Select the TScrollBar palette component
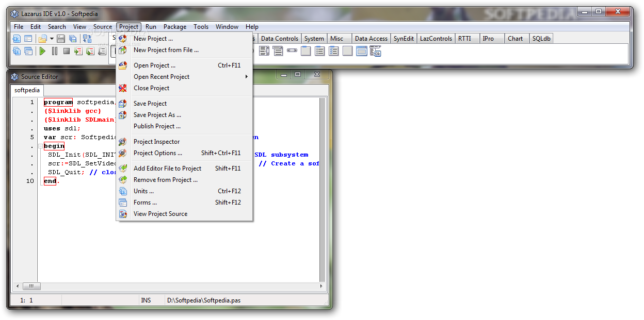The image size is (644, 320). [292, 51]
